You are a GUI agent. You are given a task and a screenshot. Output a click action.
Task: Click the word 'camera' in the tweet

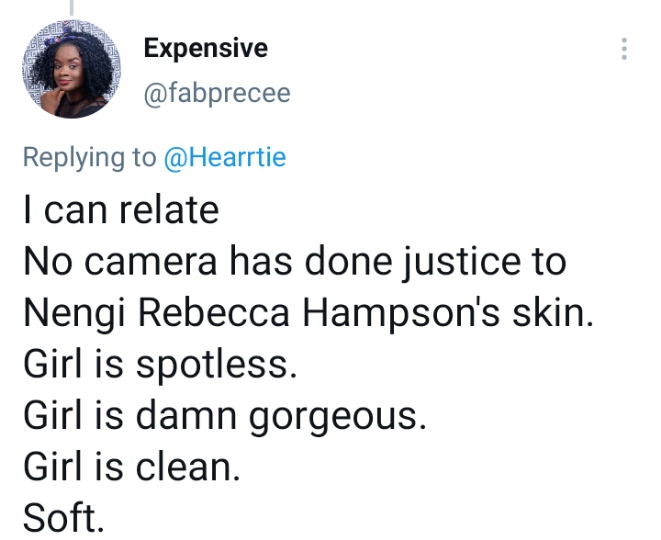[x=151, y=262]
